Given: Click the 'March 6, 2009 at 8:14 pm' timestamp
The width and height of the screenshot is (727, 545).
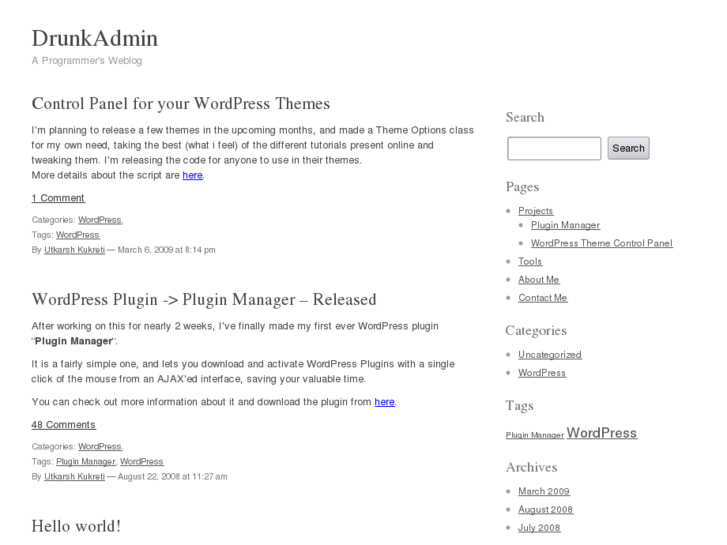Looking at the screenshot, I should (x=166, y=250).
